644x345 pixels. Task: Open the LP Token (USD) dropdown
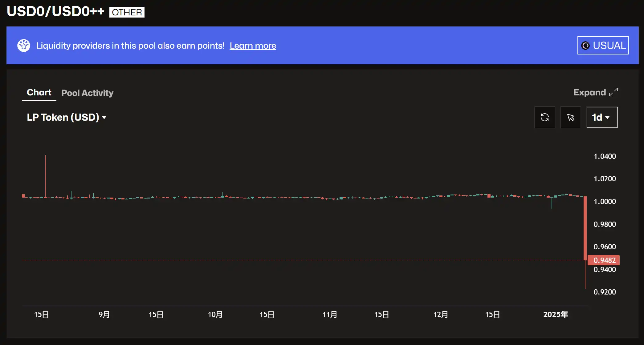(63, 117)
